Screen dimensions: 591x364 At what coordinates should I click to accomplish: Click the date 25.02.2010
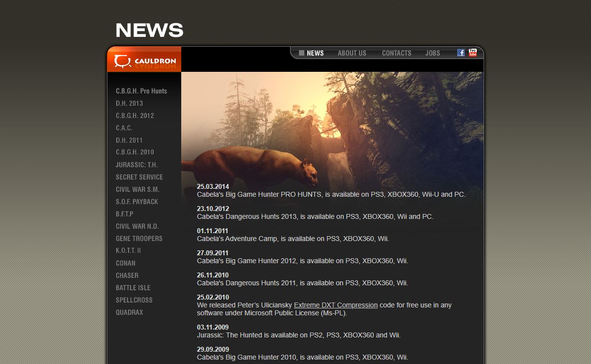[213, 297]
